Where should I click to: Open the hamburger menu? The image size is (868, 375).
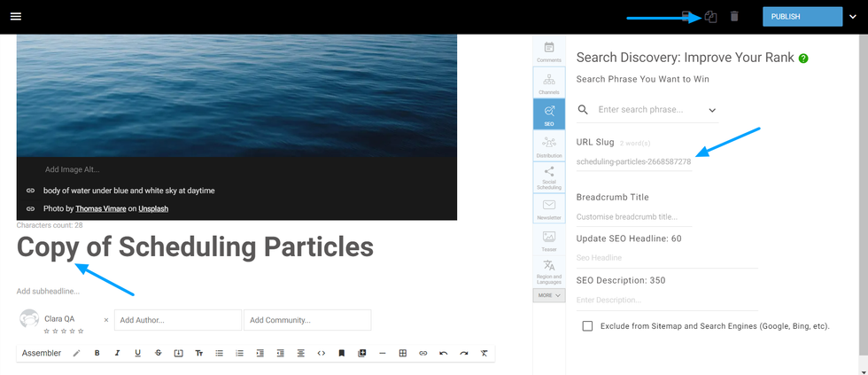click(16, 16)
